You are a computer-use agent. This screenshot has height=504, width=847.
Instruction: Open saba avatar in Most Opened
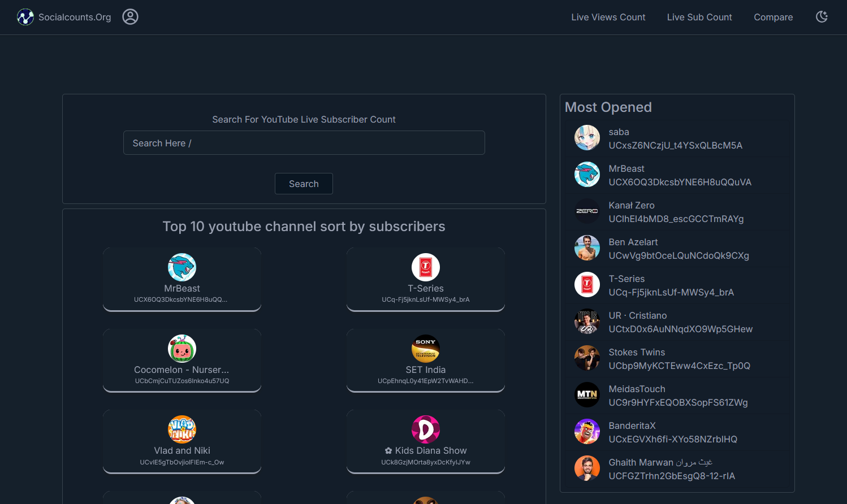[587, 138]
